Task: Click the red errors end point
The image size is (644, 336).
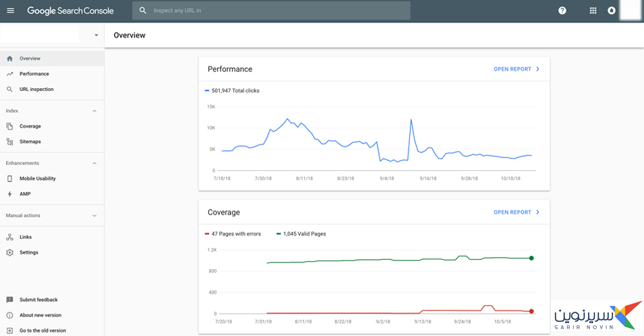Action: pyautogui.click(x=531, y=311)
